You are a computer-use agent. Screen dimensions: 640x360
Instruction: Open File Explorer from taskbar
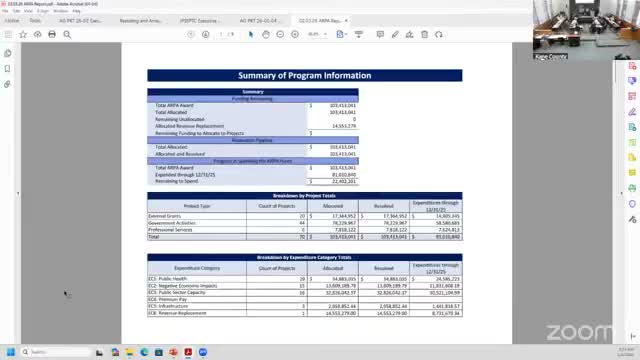[130, 352]
